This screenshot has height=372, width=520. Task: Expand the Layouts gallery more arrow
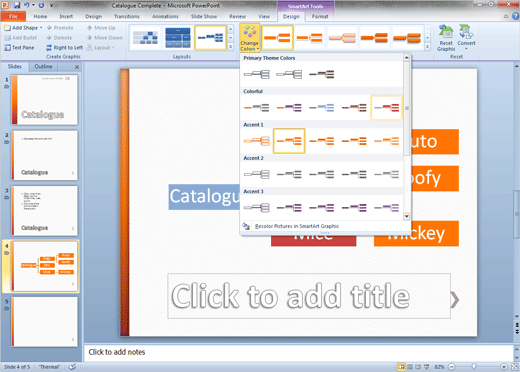(230, 47)
